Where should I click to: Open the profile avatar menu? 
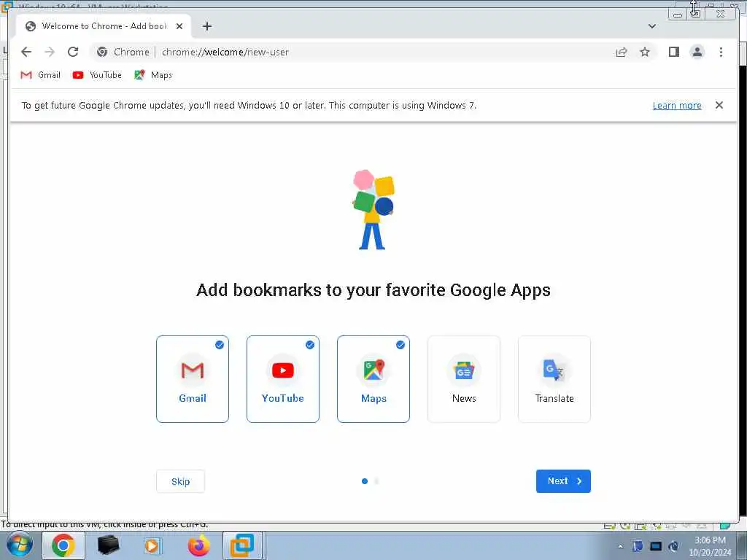click(697, 52)
